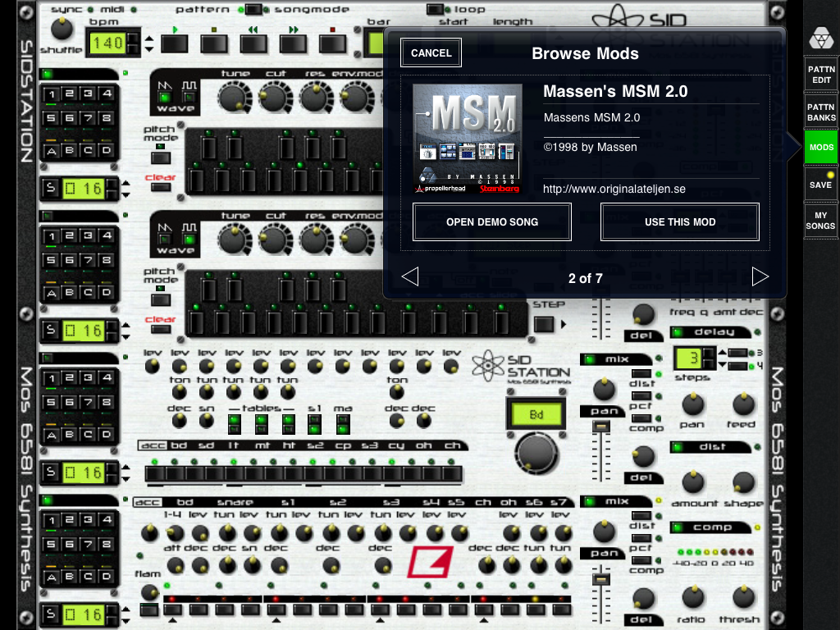Select sawtooth wave on the first synth

[x=165, y=97]
